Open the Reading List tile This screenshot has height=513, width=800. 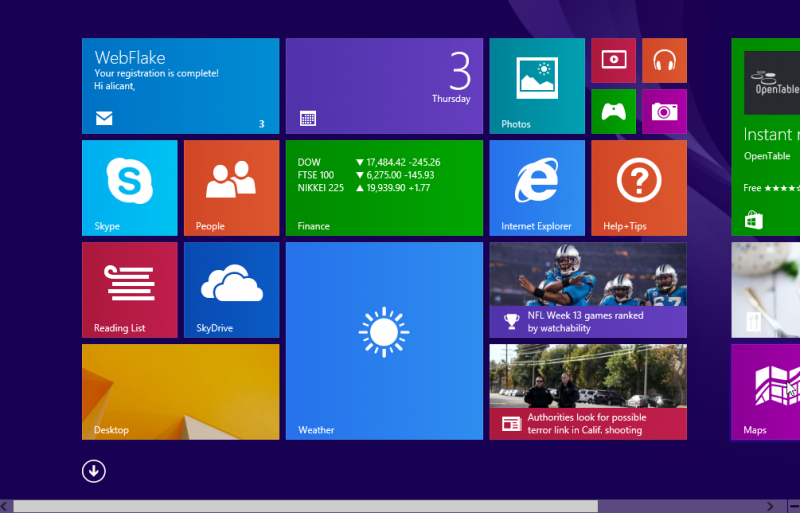130,290
